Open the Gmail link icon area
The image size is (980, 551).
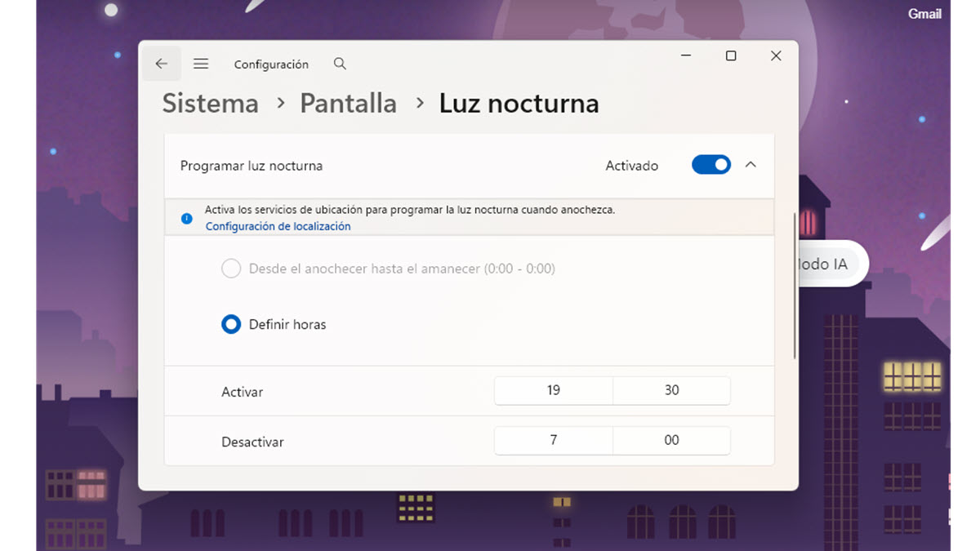click(924, 13)
